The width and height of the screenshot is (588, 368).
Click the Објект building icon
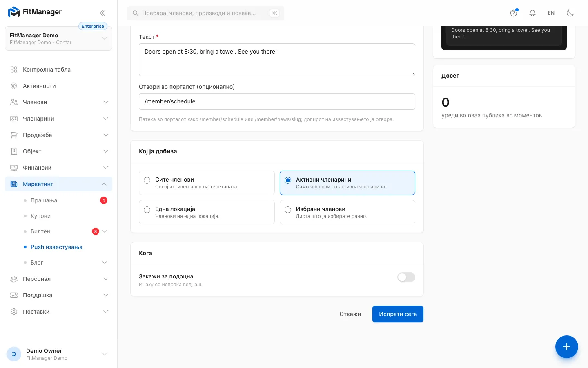[x=14, y=151]
